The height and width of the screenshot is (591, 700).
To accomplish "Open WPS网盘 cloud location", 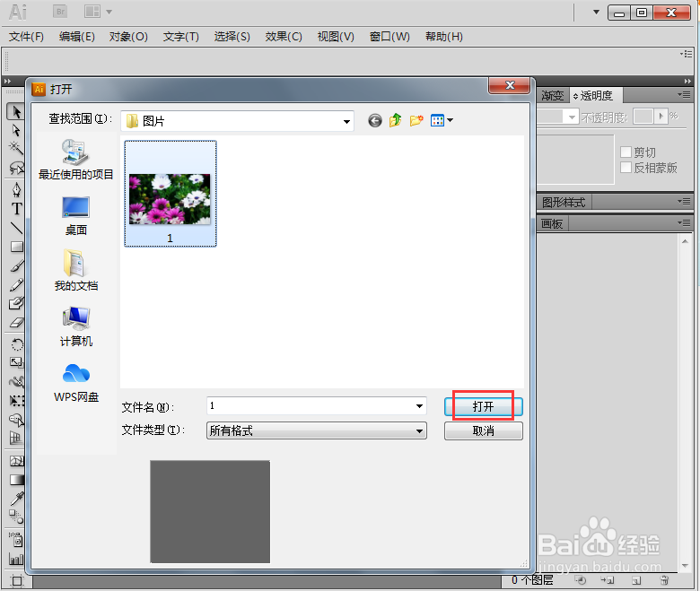I will pyautogui.click(x=76, y=383).
